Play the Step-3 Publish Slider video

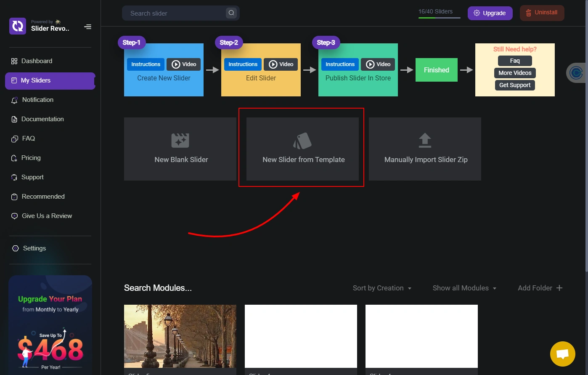[378, 64]
